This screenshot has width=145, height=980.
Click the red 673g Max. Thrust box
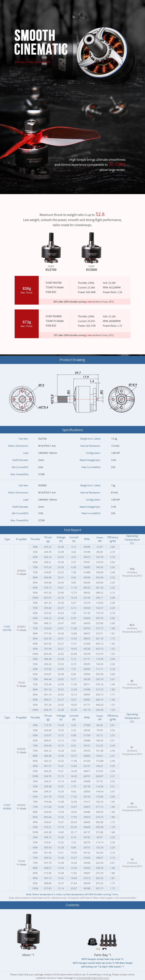27,323
